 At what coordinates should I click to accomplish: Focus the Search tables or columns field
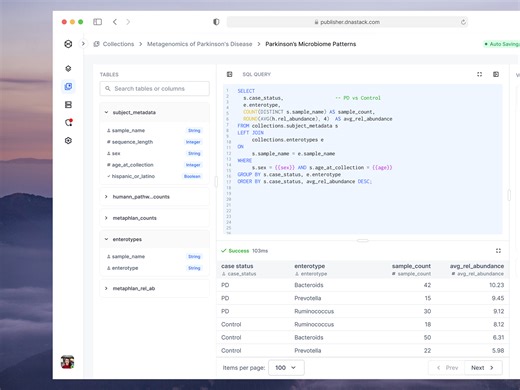pos(155,89)
